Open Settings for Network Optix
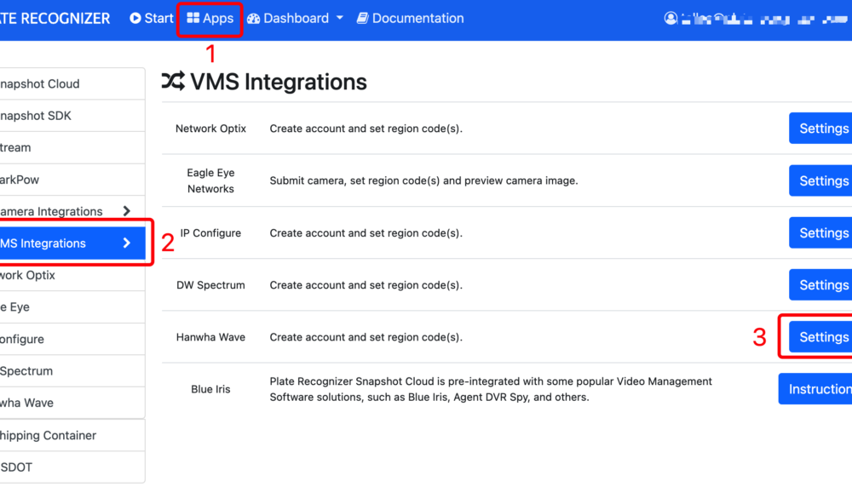852x504 pixels. tap(820, 129)
